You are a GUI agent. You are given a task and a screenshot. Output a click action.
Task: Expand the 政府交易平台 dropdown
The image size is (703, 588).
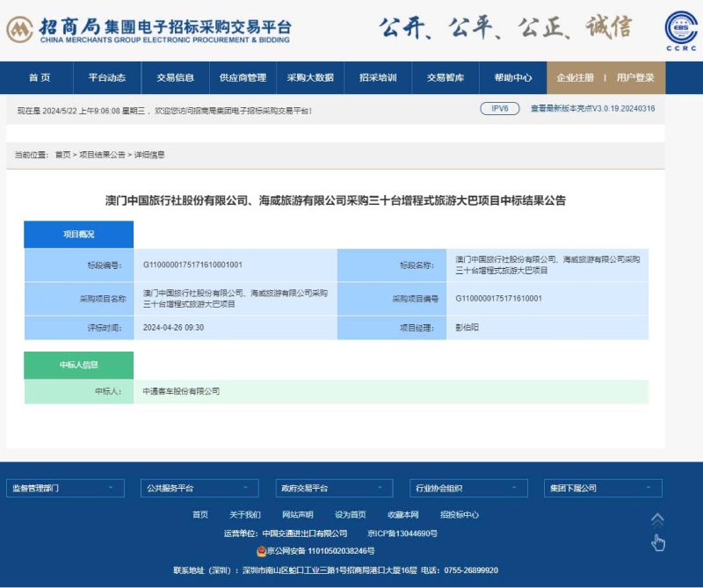tap(334, 488)
